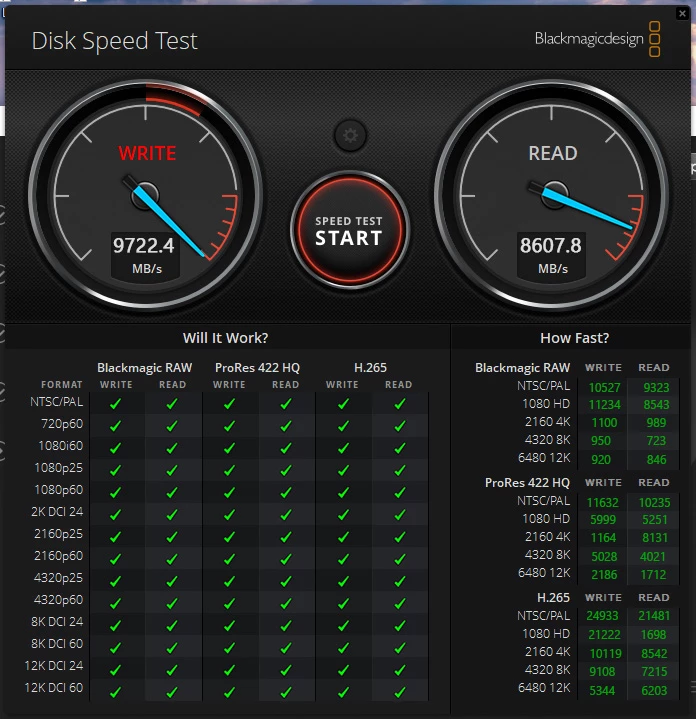
Task: Click the Disk Speed Test title
Action: coord(114,41)
